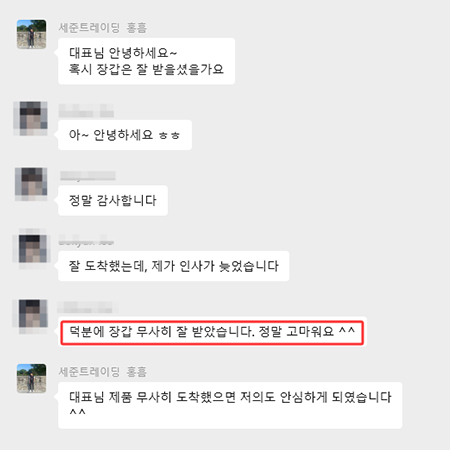Open the blurred avatar beside '덕분에 장갑' message
Viewport: 450px width, 450px height.
31,316
